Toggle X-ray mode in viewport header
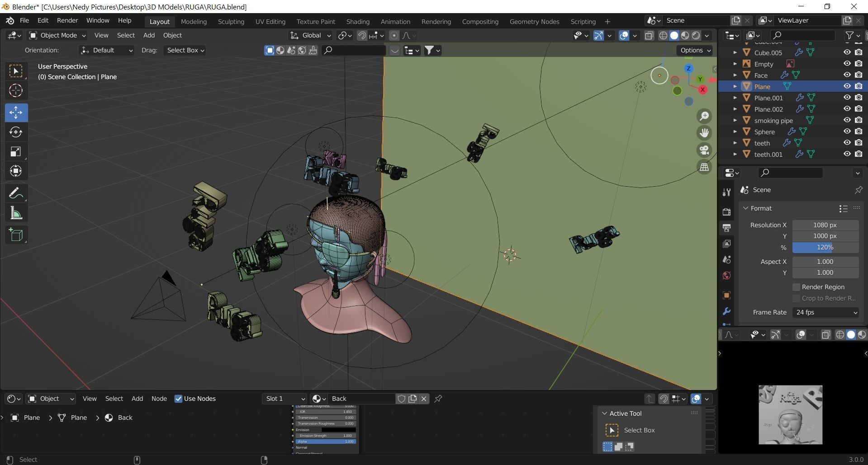The height and width of the screenshot is (465, 868). 649,36
